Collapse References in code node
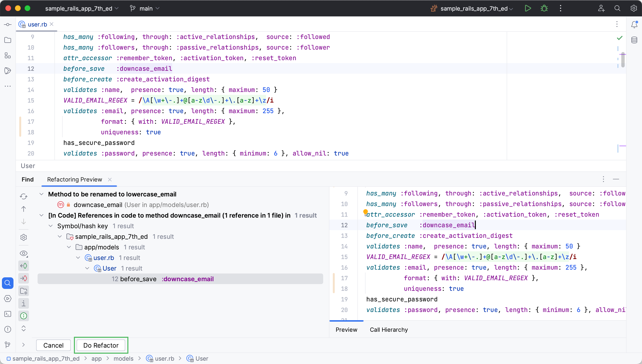 41,215
